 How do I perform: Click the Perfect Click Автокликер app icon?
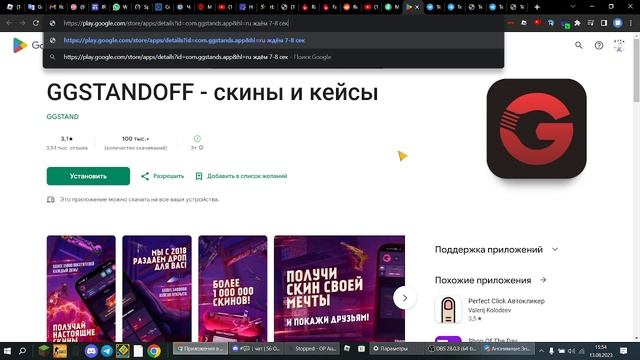coord(448,309)
